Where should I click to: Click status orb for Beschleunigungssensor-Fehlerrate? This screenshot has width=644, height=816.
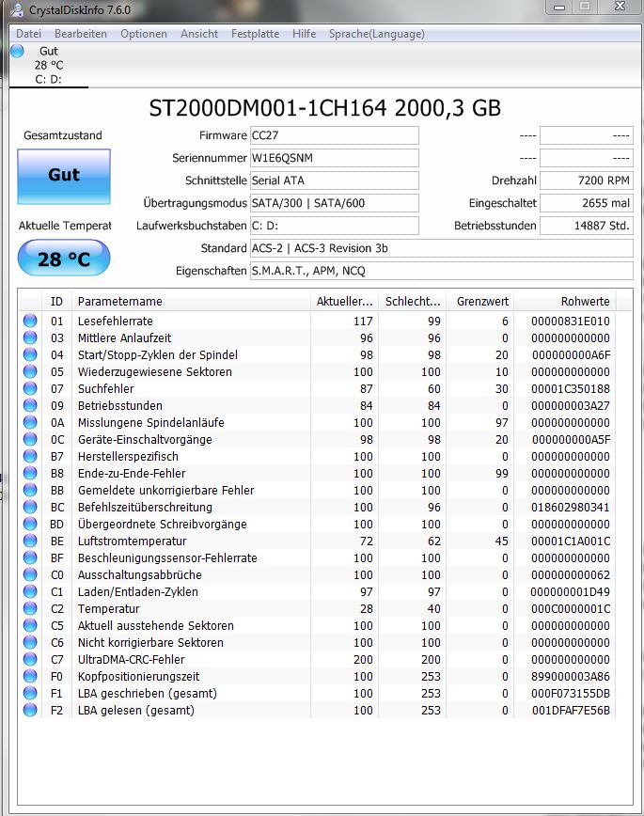[x=30, y=557]
